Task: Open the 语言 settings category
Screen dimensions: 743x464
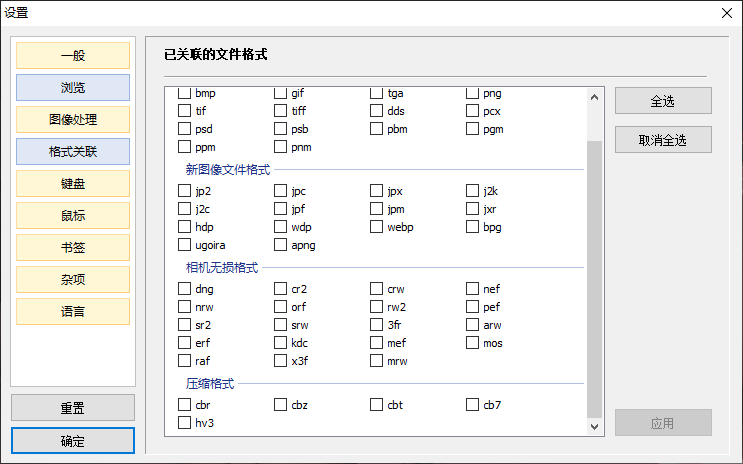Action: coord(73,311)
